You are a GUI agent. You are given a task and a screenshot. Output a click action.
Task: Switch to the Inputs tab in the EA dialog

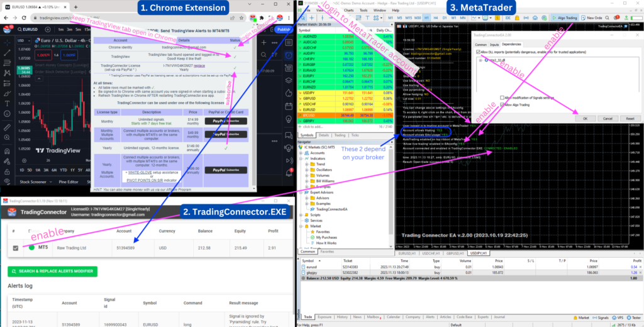pos(495,45)
